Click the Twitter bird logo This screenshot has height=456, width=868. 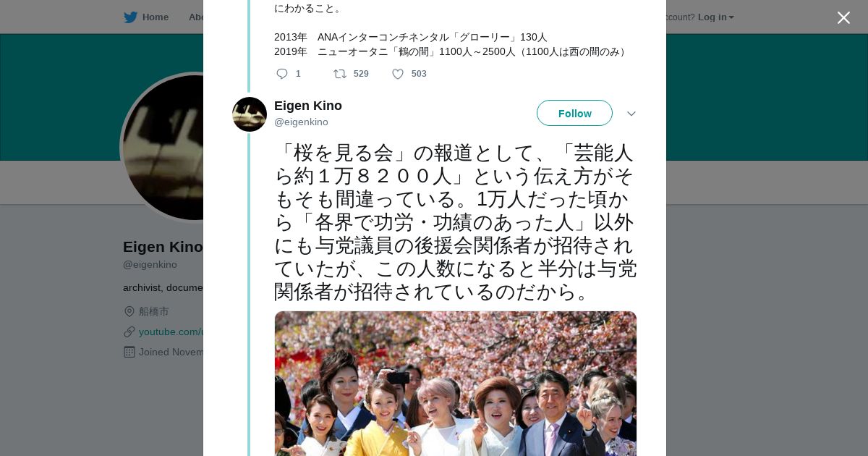click(x=130, y=17)
